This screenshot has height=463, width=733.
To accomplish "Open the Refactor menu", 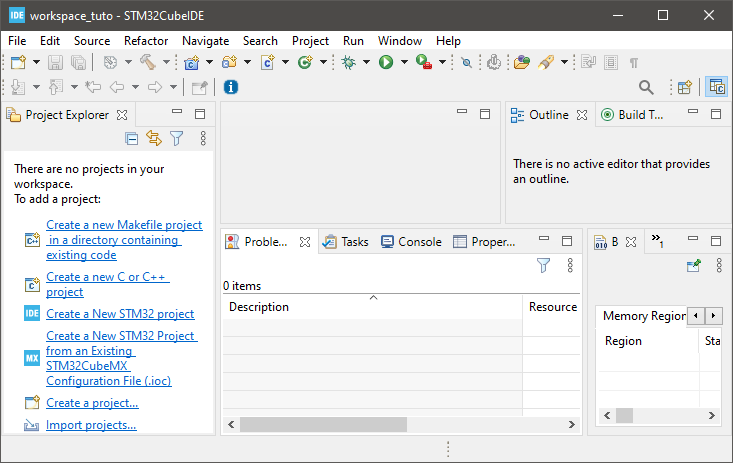I will (146, 41).
